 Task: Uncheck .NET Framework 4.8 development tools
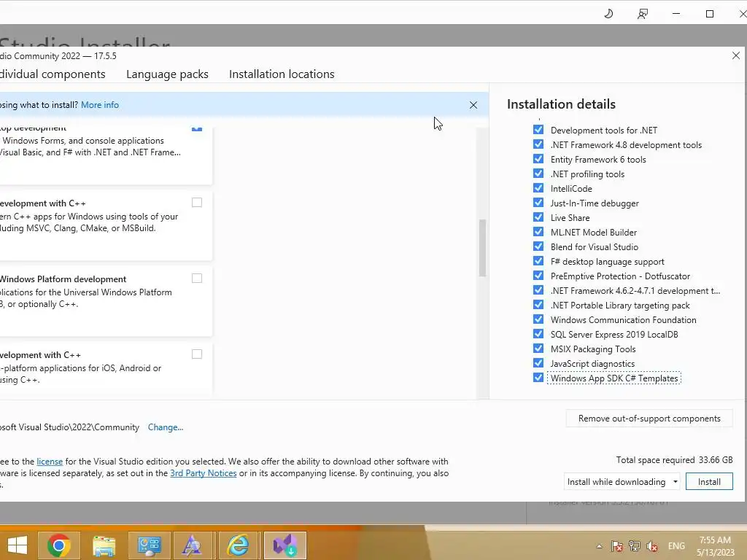pyautogui.click(x=538, y=144)
